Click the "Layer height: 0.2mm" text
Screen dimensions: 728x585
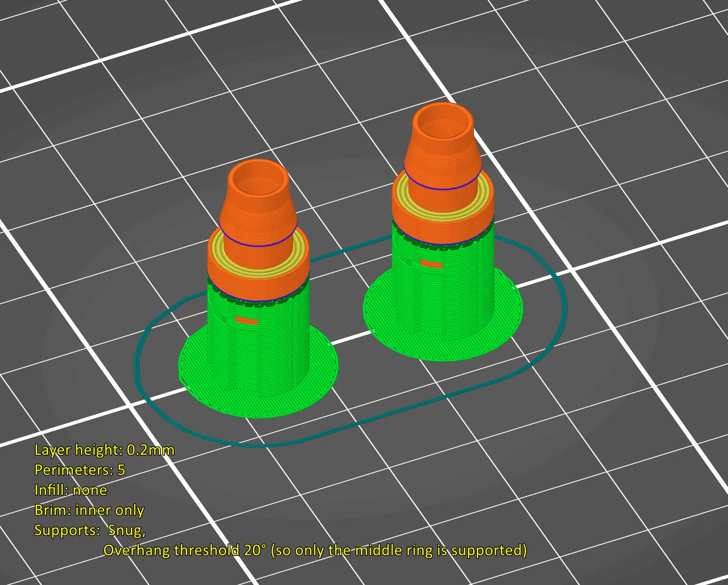(104, 450)
